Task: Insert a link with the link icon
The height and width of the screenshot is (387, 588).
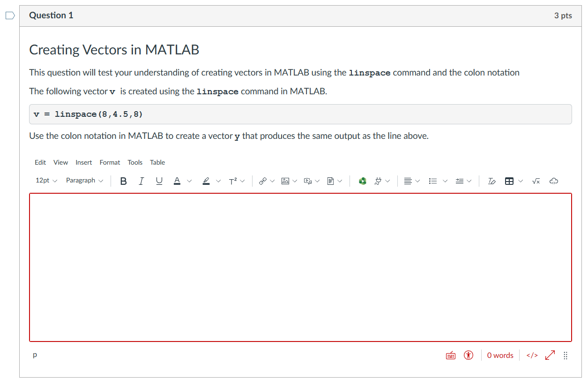Action: 262,181
